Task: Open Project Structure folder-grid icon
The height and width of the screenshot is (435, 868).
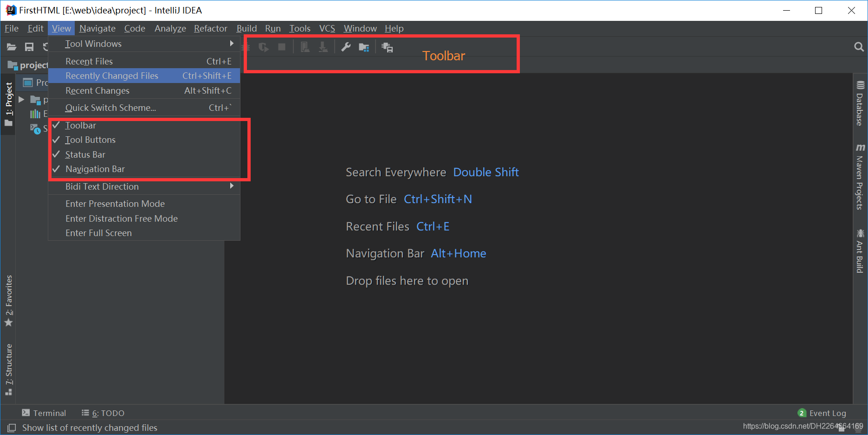Action: (364, 47)
